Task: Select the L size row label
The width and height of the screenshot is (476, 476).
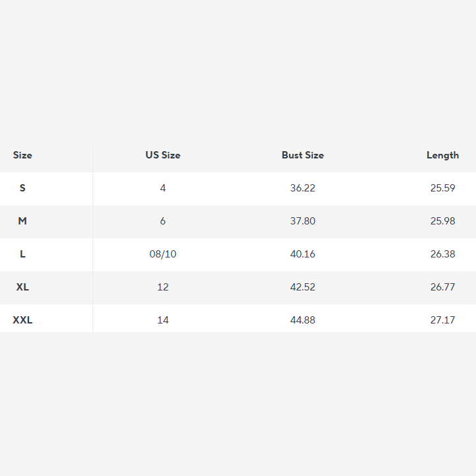Action: coord(22,254)
